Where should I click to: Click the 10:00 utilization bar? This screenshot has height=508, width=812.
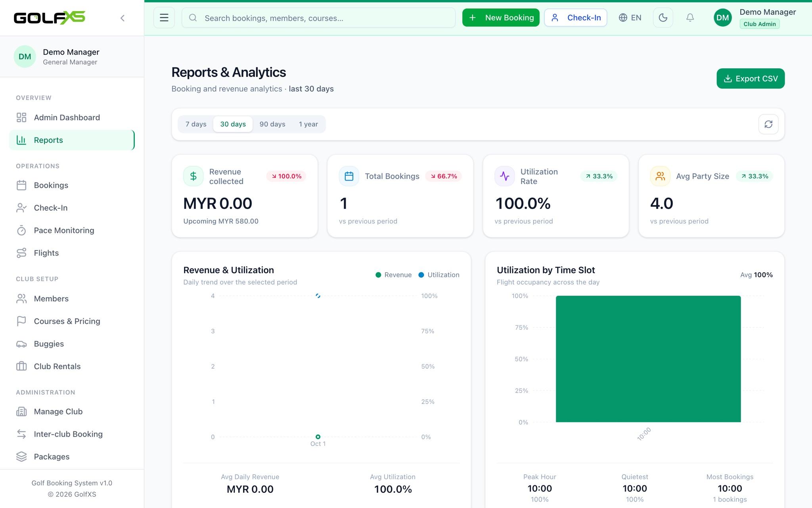tap(648, 359)
